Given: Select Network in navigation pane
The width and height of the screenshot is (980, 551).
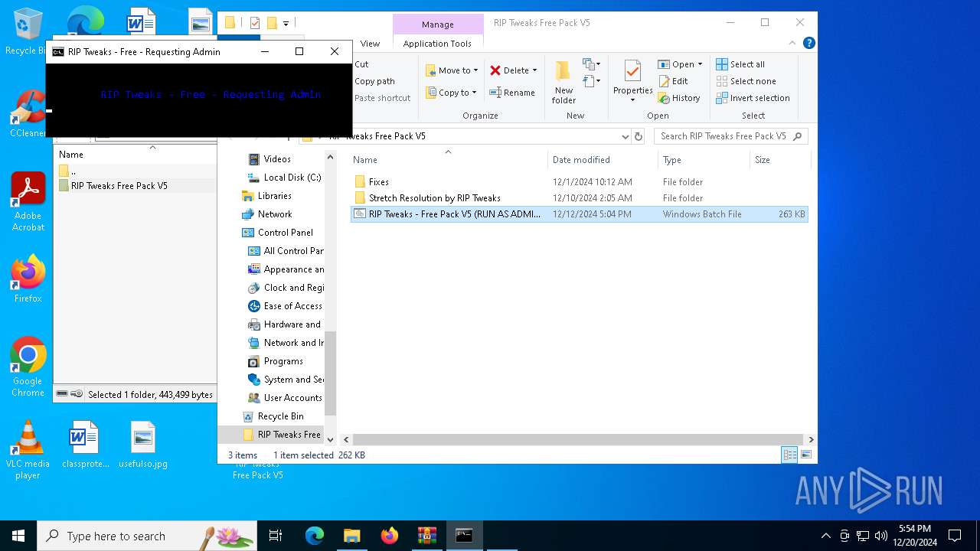Looking at the screenshot, I should pyautogui.click(x=274, y=214).
